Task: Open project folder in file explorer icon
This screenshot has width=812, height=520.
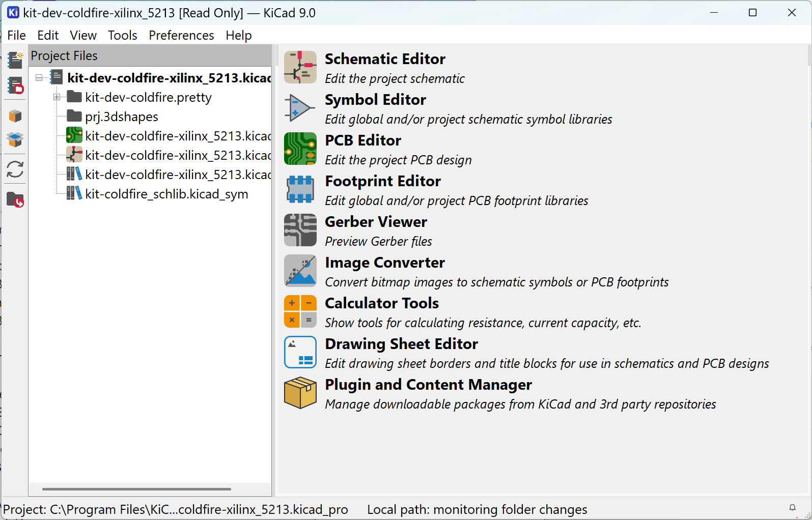Action: pyautogui.click(x=15, y=200)
